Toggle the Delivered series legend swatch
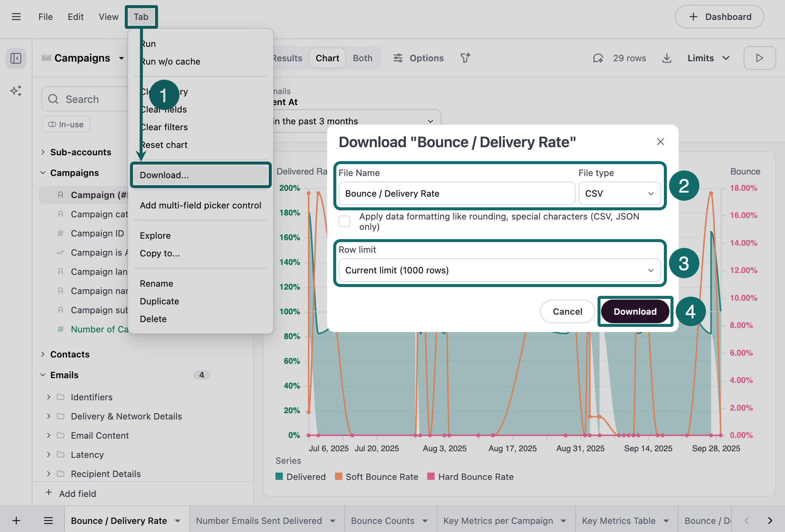The image size is (785, 532). click(279, 477)
